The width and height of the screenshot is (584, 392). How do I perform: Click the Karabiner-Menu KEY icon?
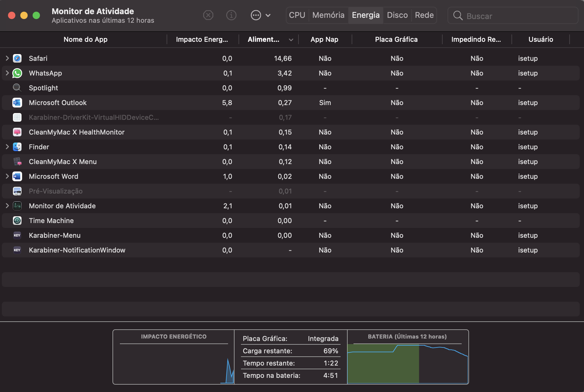[17, 235]
